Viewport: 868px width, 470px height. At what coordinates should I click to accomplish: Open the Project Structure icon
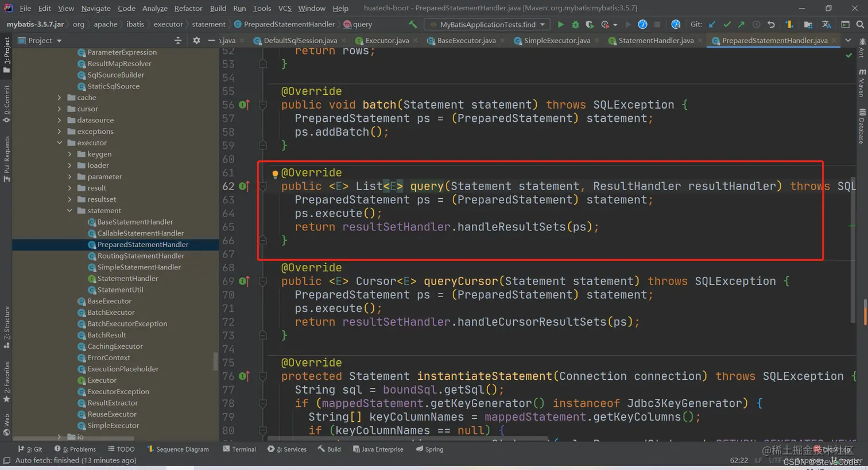(808, 24)
